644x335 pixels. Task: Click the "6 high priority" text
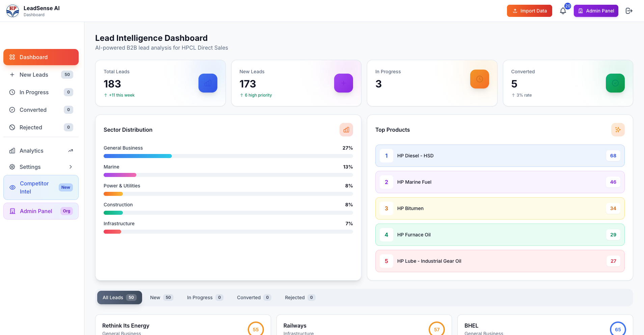pos(258,95)
